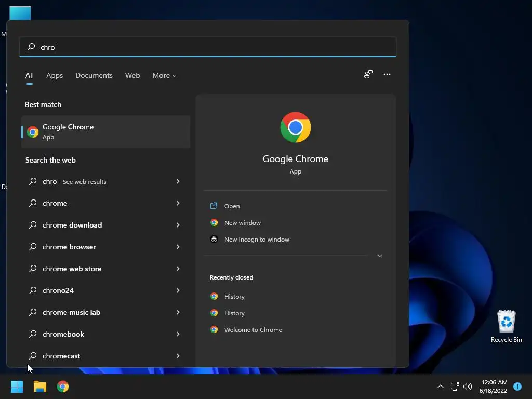This screenshot has height=399, width=532.
Task: Open search options ellipsis menu
Action: coord(387,74)
